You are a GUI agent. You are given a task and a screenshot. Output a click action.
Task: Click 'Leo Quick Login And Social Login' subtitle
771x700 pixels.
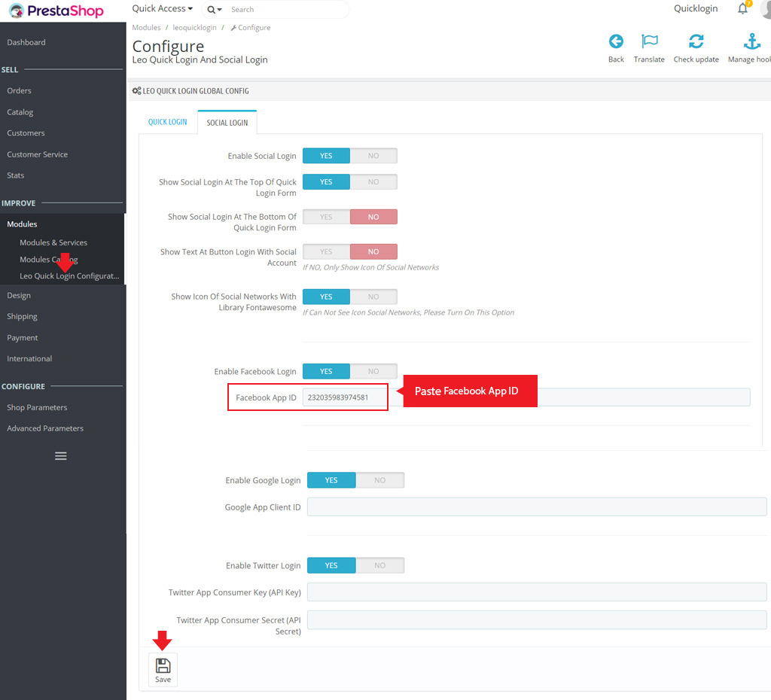(200, 60)
